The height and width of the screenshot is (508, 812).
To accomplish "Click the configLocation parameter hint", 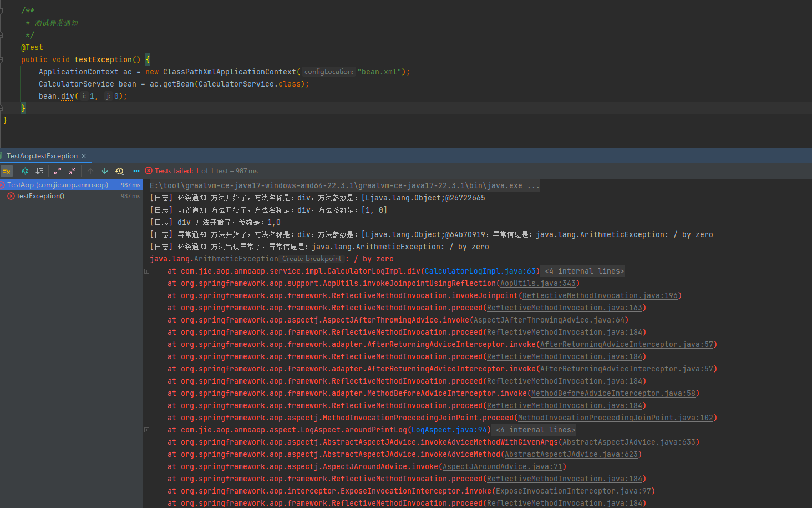I will (x=329, y=72).
